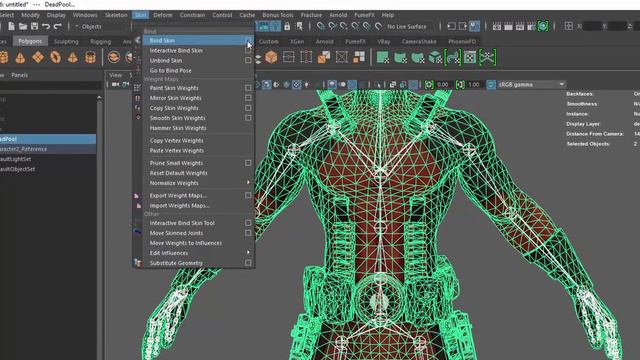The height and width of the screenshot is (360, 640).
Task: Open a scene with the folder icon
Action: [x=23, y=27]
